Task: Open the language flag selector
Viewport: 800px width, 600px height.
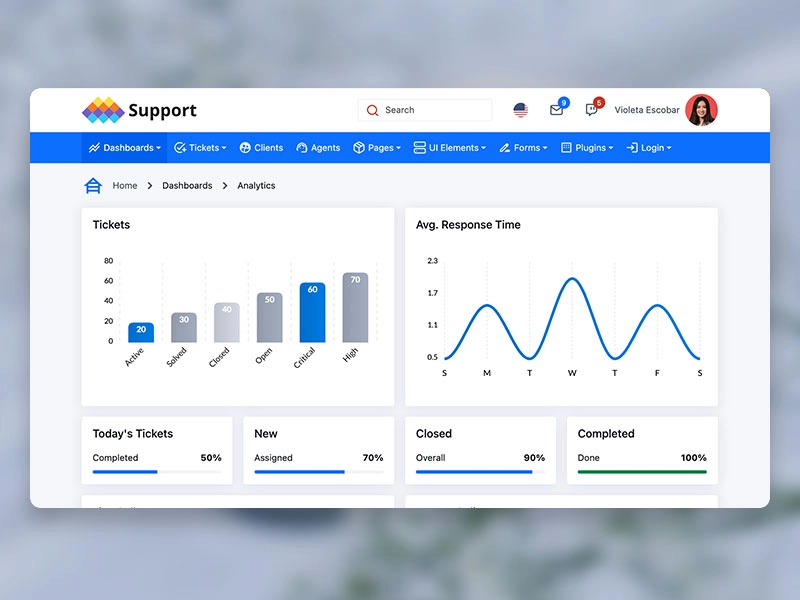Action: pyautogui.click(x=520, y=110)
